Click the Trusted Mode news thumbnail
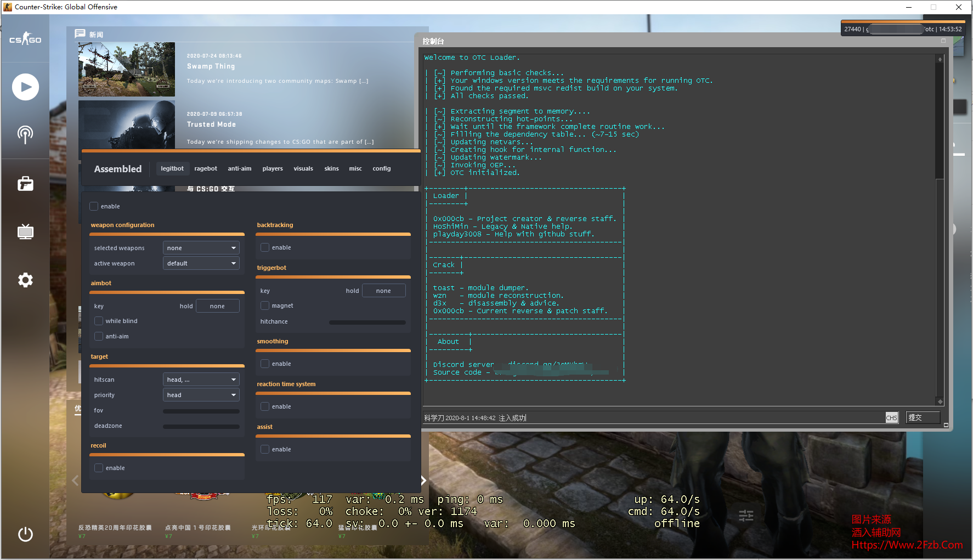 click(127, 125)
